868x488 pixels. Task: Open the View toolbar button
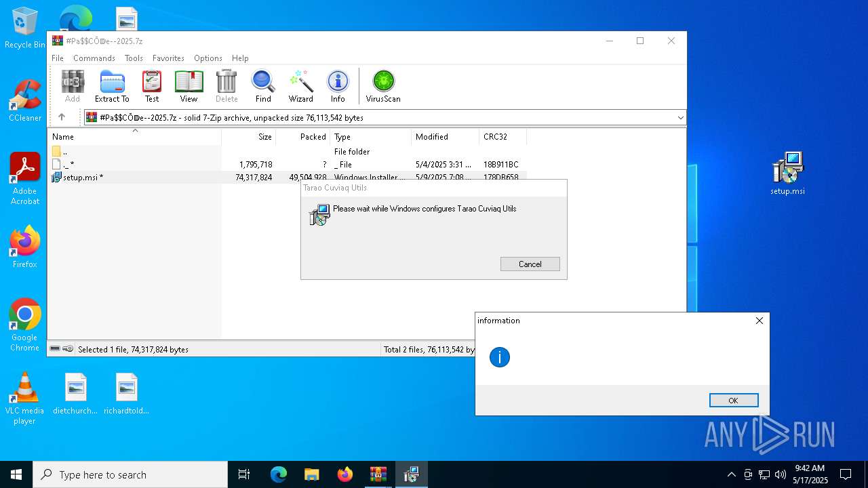[189, 86]
